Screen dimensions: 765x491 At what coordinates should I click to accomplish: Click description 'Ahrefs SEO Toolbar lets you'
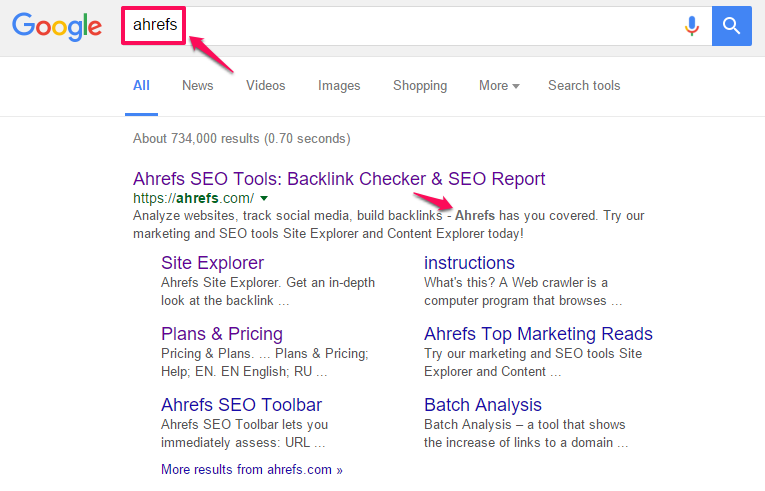(x=244, y=425)
